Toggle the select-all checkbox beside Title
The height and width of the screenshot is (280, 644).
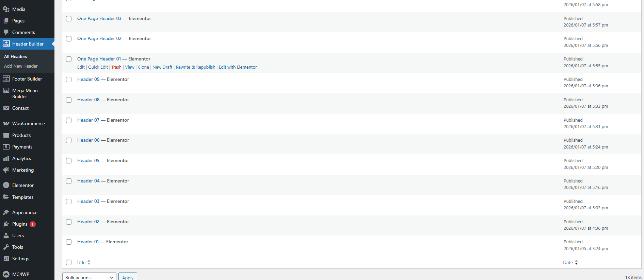(x=69, y=262)
